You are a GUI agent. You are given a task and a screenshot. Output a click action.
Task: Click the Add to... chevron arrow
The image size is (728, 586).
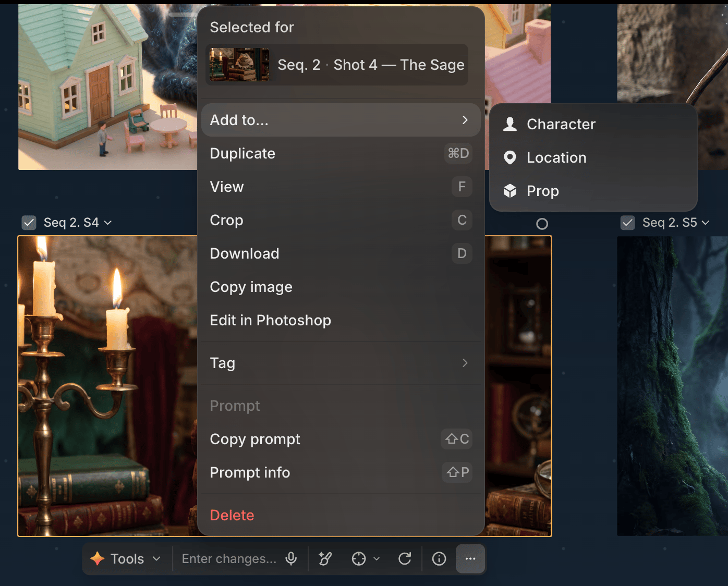[x=465, y=120]
